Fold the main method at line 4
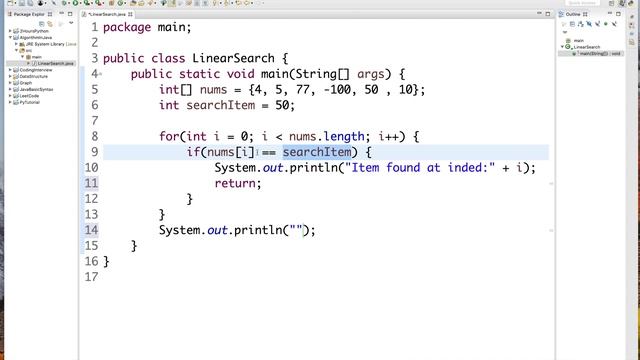The image size is (640, 360). [x=100, y=74]
